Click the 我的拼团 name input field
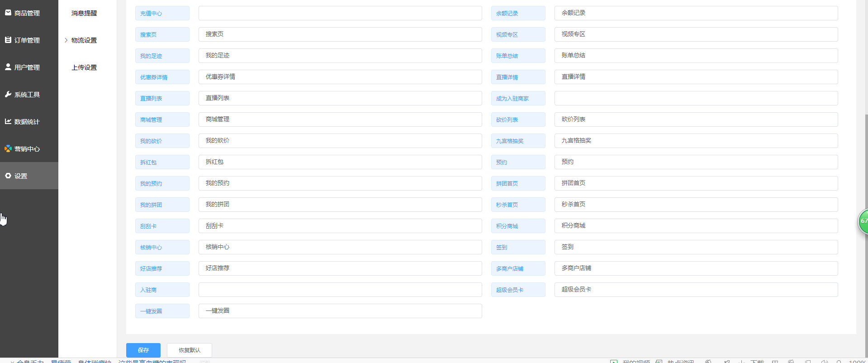Viewport: 868px width, 363px height. 340,205
